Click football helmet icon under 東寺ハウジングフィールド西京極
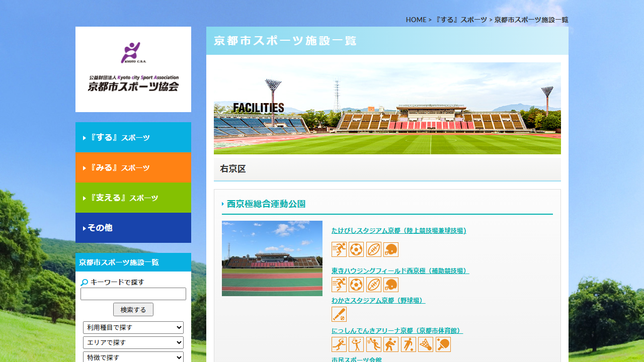Screen dimensions: 644x362 [391, 285]
